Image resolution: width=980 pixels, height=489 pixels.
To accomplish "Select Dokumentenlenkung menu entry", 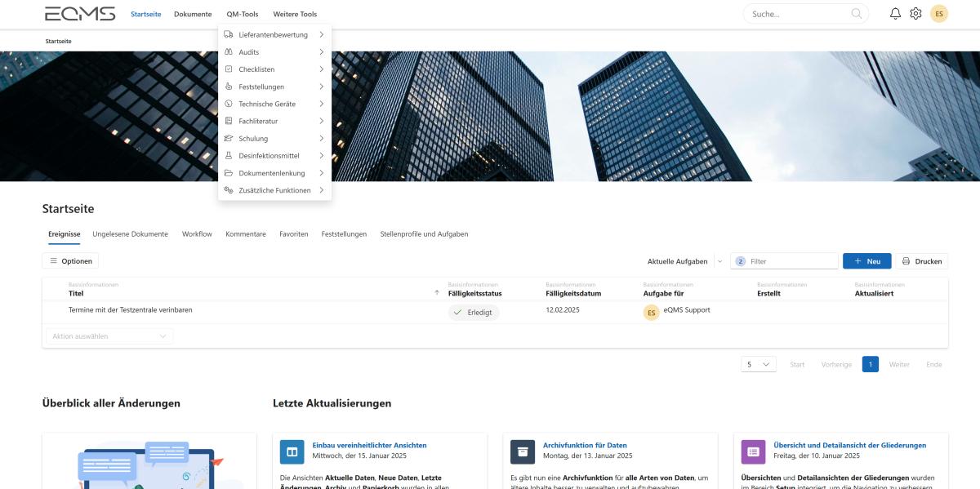I will click(x=274, y=173).
